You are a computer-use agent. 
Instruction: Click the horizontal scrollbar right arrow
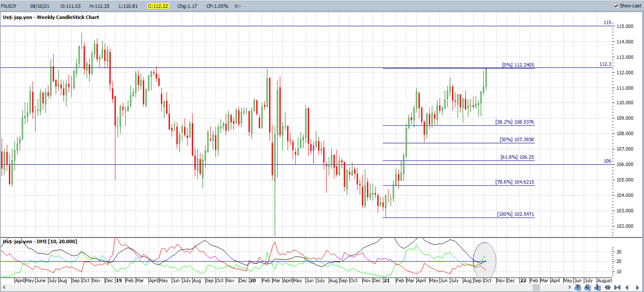[x=569, y=288]
